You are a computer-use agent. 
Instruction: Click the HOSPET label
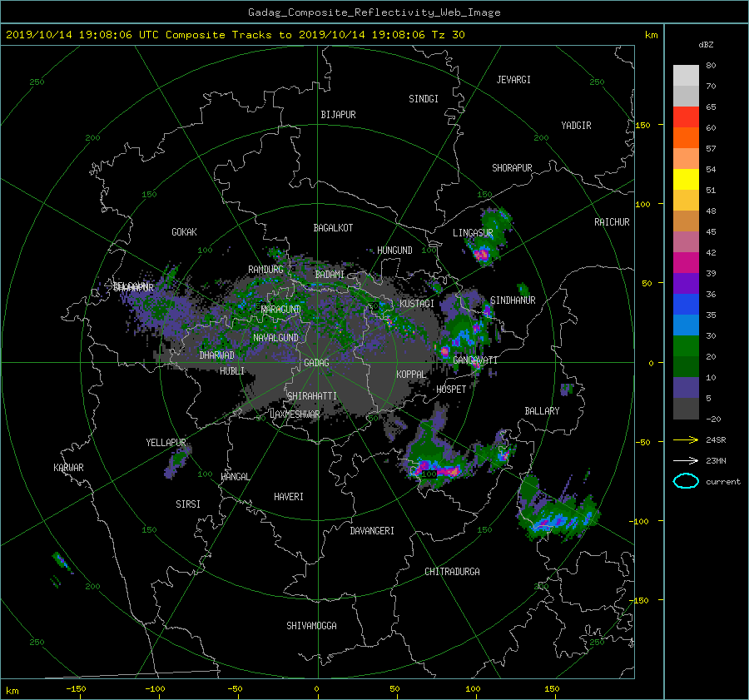[x=451, y=390]
